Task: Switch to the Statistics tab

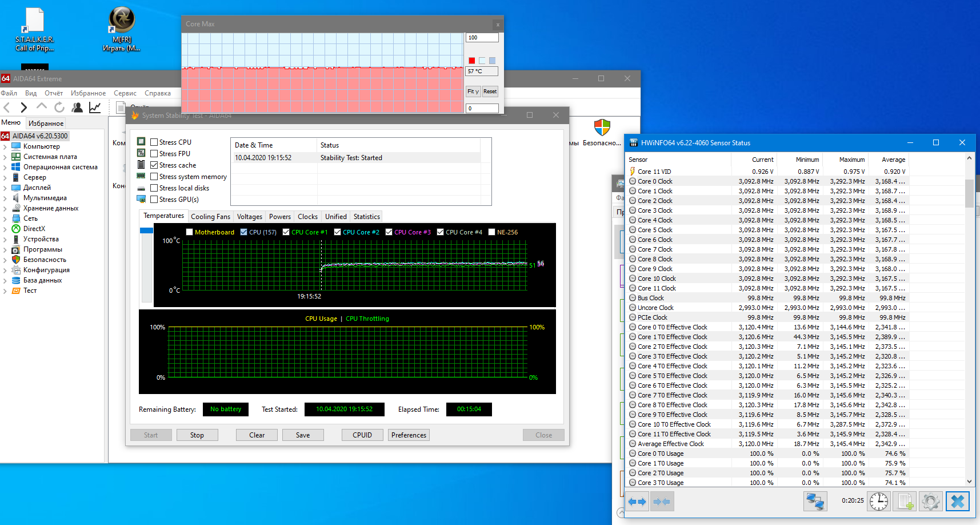Action: [367, 217]
